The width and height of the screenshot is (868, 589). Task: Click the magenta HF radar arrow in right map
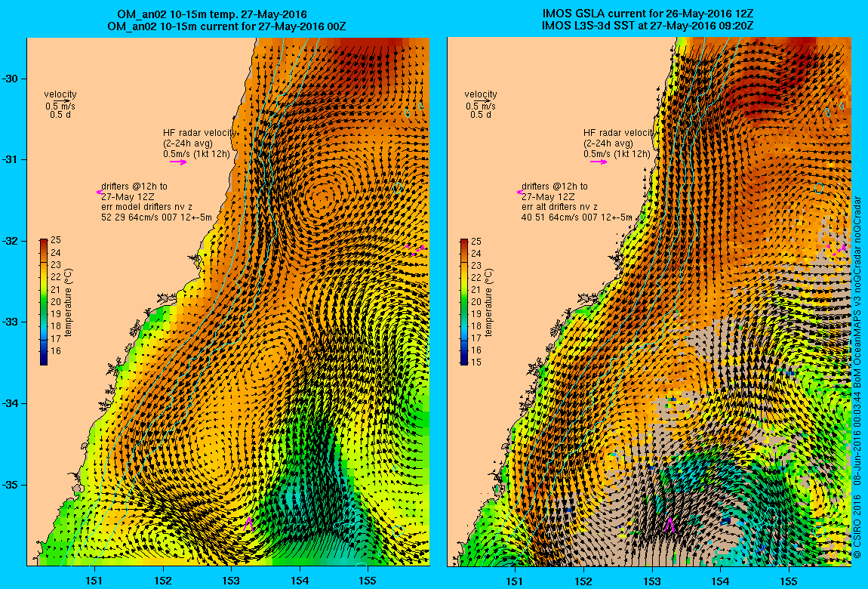coord(599,162)
